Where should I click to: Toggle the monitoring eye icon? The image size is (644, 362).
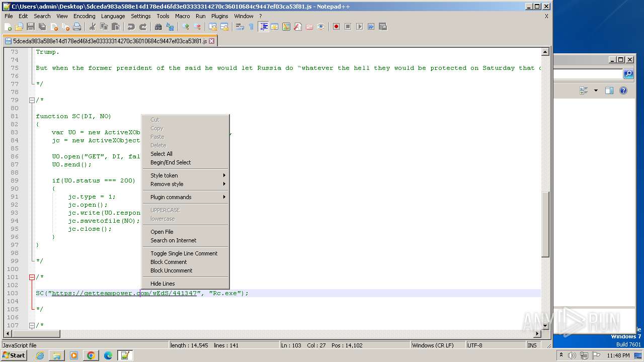tap(321, 27)
